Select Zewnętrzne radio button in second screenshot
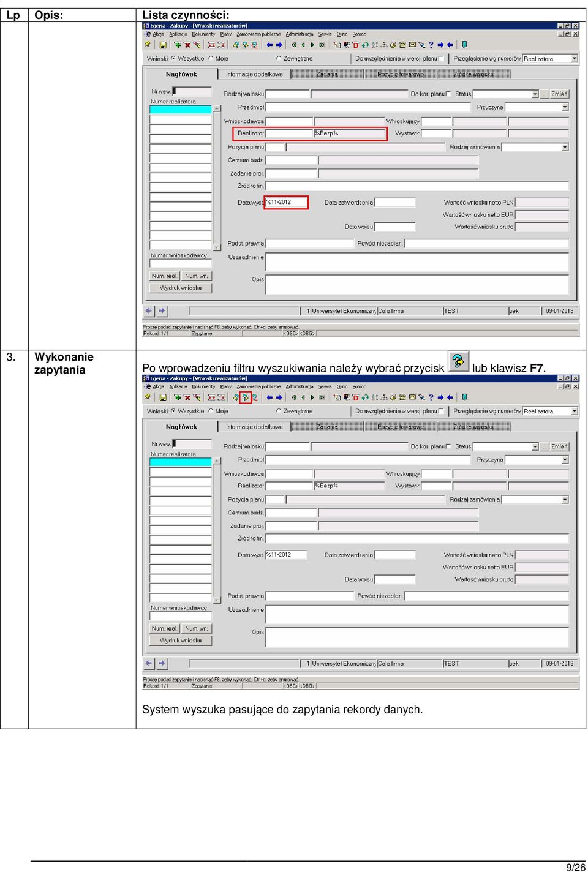The image size is (588, 872). point(279,412)
